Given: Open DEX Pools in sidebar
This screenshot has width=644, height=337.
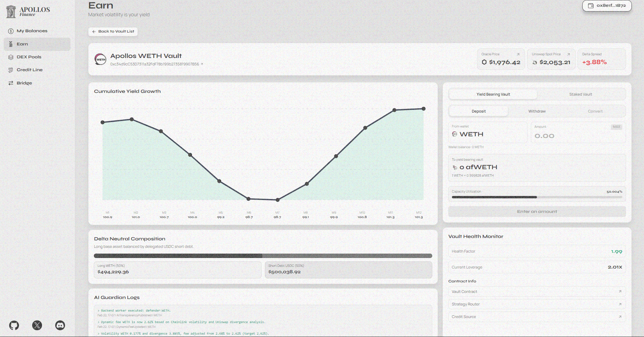Looking at the screenshot, I should point(29,57).
